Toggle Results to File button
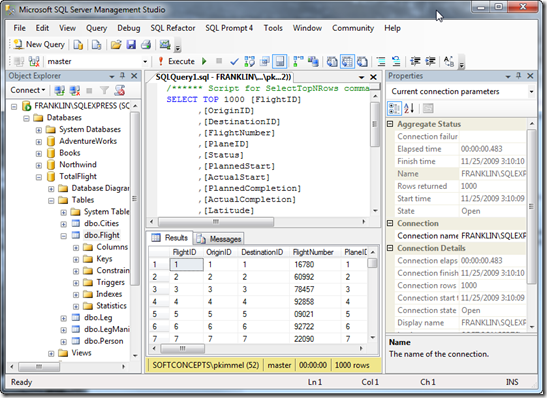This screenshot has width=547, height=398. pyautogui.click(x=362, y=62)
